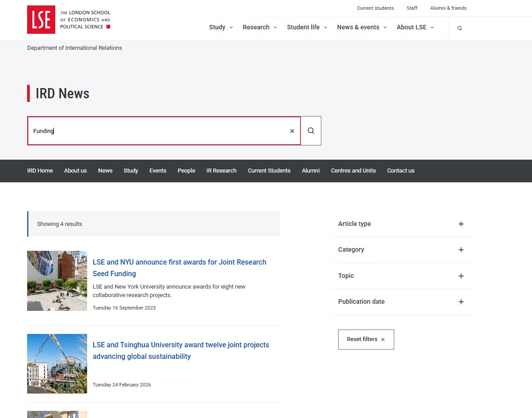Clear the Funding search text with the X icon
Image resolution: width=532 pixels, height=418 pixels.
(x=292, y=131)
